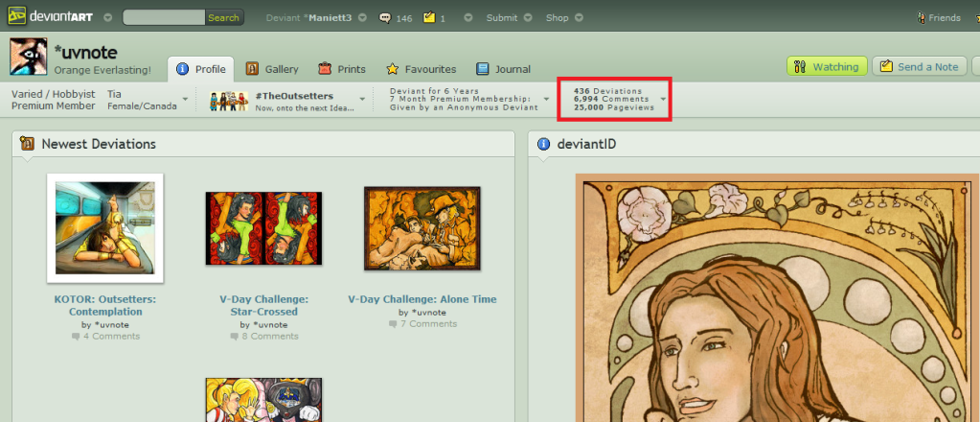Viewport: 980px width, 422px height.
Task: Expand the deviations statistics dropdown arrow
Action: point(663,99)
